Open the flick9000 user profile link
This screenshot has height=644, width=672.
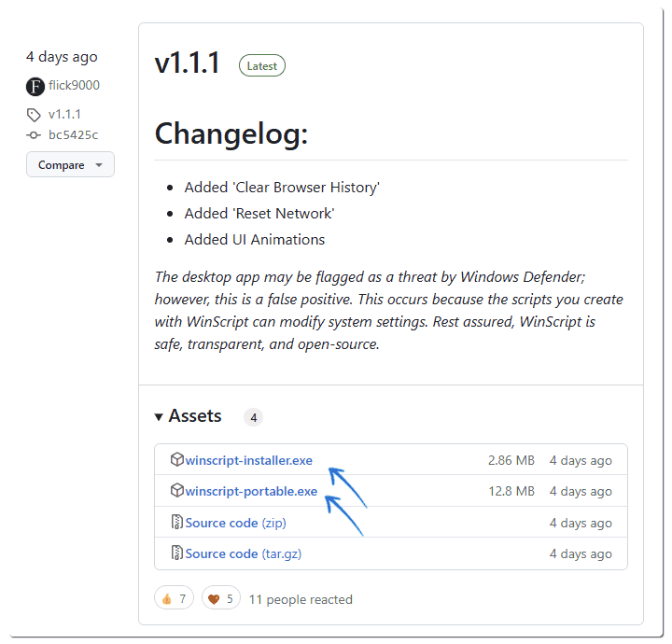click(74, 85)
